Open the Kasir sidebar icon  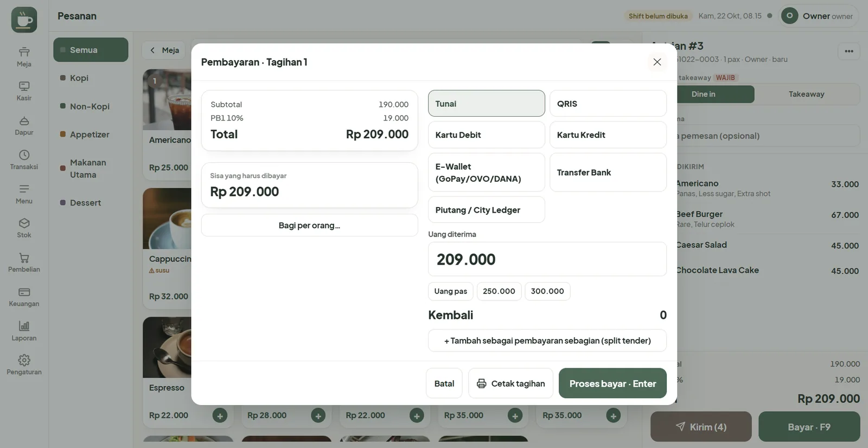click(24, 91)
